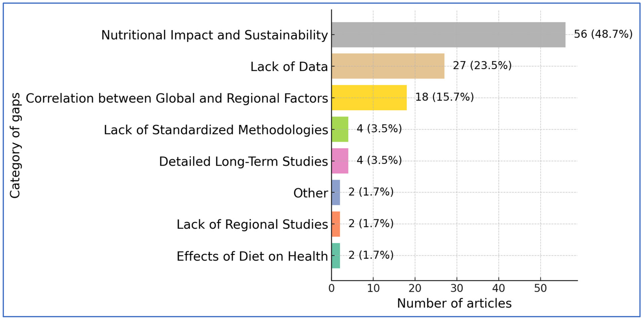644x321 pixels.
Task: Select the 'Detailed Long-Term Studies' category label
Action: click(x=243, y=162)
